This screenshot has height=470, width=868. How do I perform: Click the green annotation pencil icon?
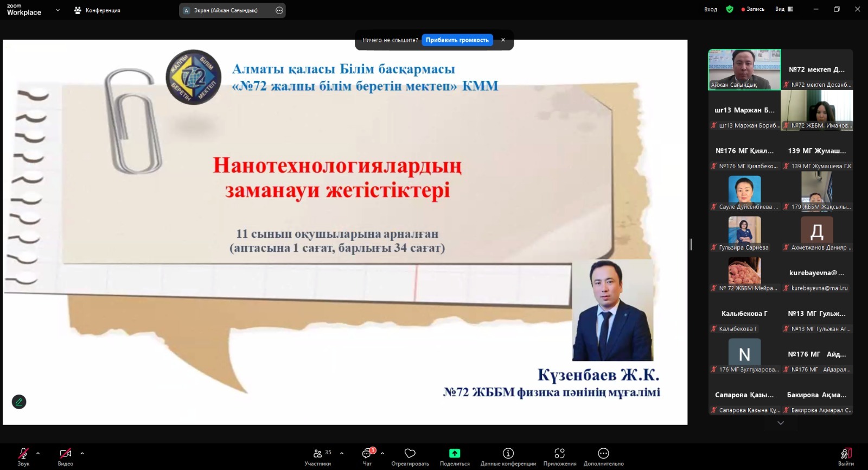coord(19,402)
